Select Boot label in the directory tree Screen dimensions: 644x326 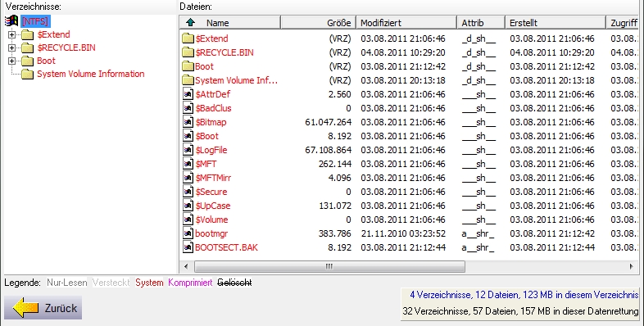pyautogui.click(x=46, y=61)
